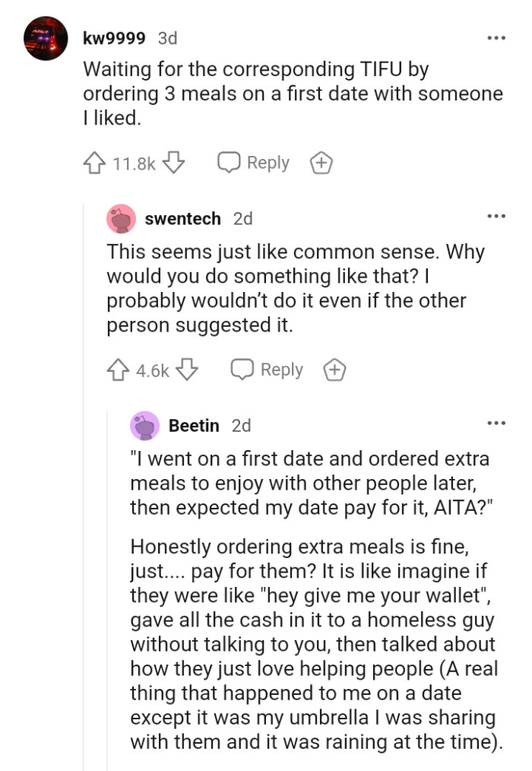This screenshot has height=771, width=532.
Task: Give an award to swentech's comment
Action: point(334,370)
